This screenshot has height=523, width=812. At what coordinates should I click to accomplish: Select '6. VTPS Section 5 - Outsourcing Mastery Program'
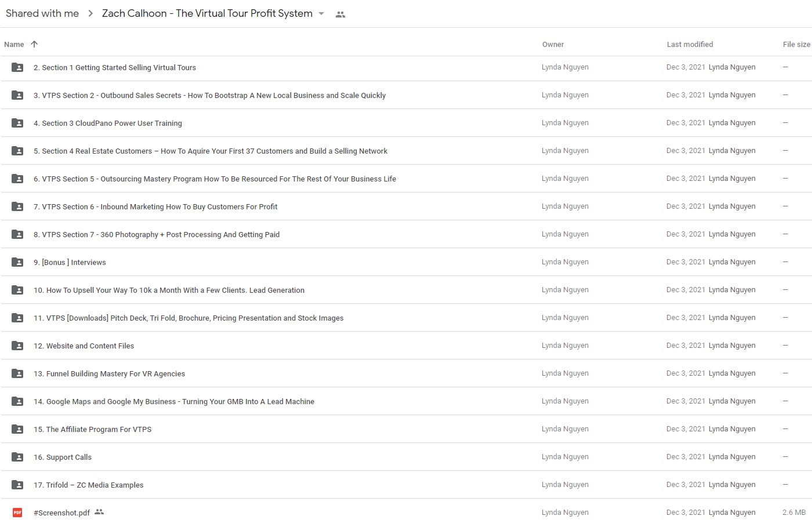215,179
